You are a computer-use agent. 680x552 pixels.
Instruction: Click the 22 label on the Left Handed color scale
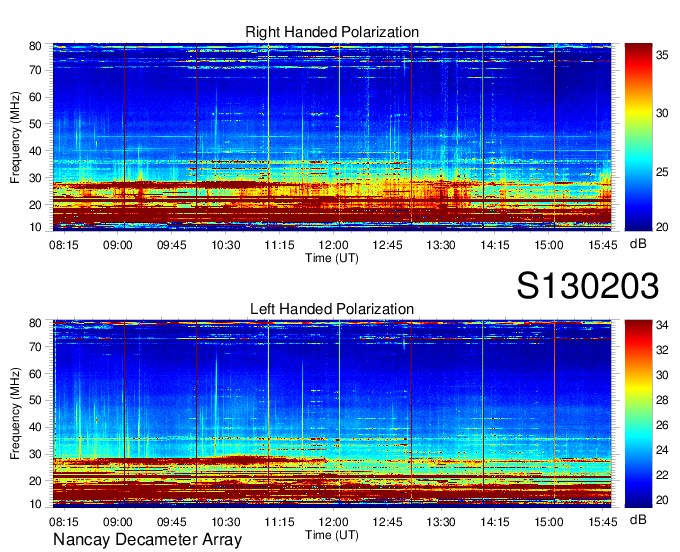pyautogui.click(x=662, y=475)
